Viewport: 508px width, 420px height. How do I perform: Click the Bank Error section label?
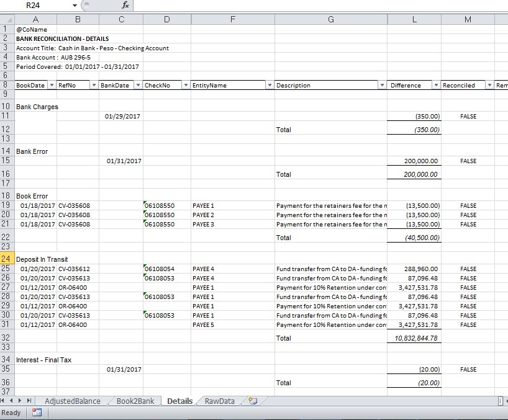click(32, 151)
